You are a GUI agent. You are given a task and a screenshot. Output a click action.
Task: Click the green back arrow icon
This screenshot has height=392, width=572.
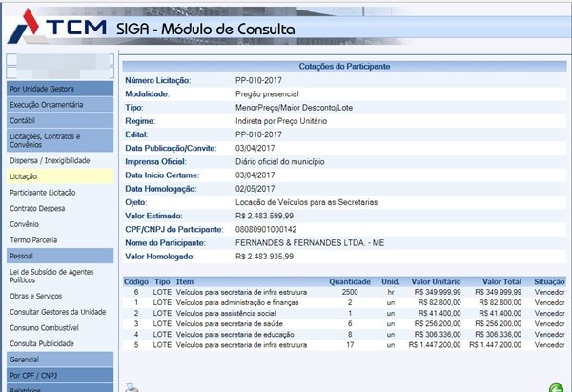[556, 386]
